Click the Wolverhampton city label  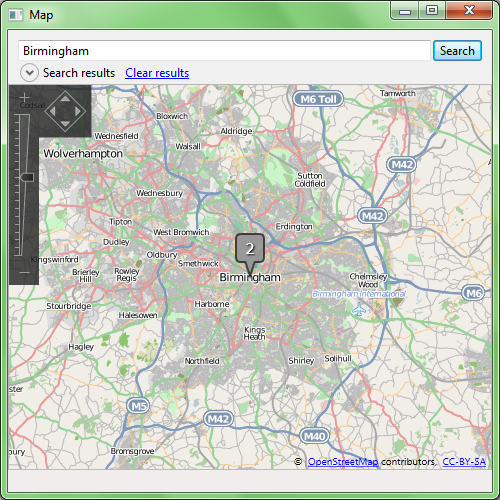83,154
